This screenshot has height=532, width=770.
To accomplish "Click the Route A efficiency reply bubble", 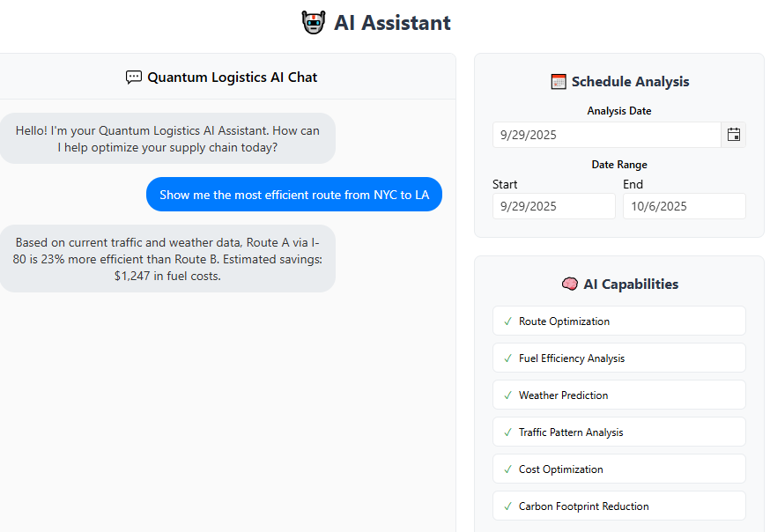I will coord(167,259).
